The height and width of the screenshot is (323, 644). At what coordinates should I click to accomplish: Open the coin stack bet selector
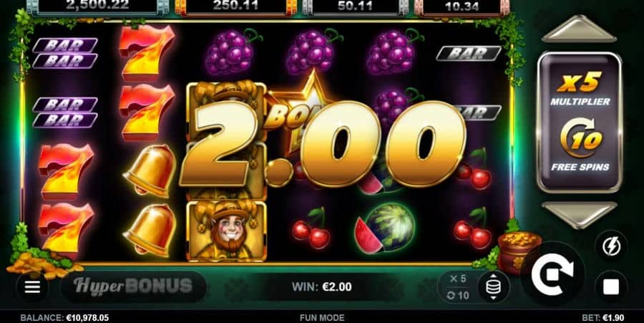coord(493,287)
